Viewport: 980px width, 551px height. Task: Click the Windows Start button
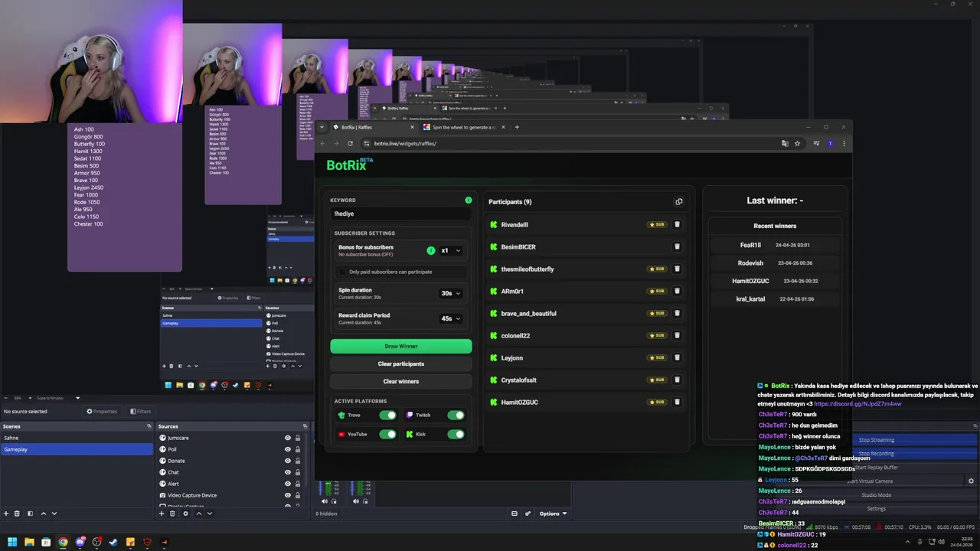point(12,542)
